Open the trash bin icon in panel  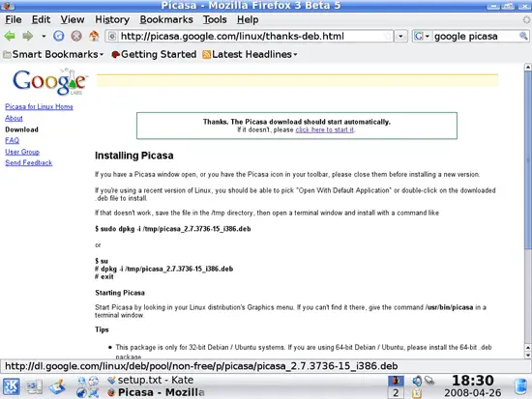pyautogui.click(x=520, y=386)
